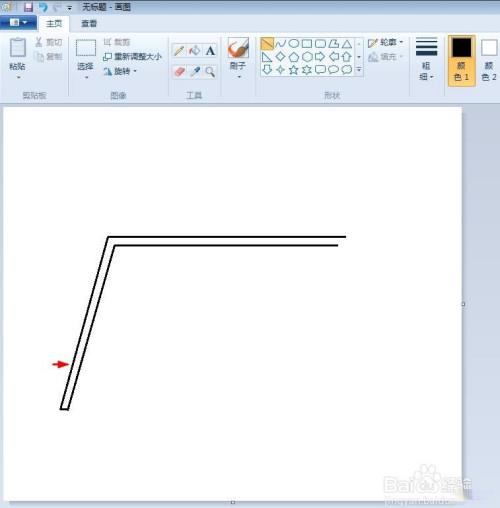Open the line Size thickness dropdown
The width and height of the screenshot is (500, 508).
(x=426, y=59)
